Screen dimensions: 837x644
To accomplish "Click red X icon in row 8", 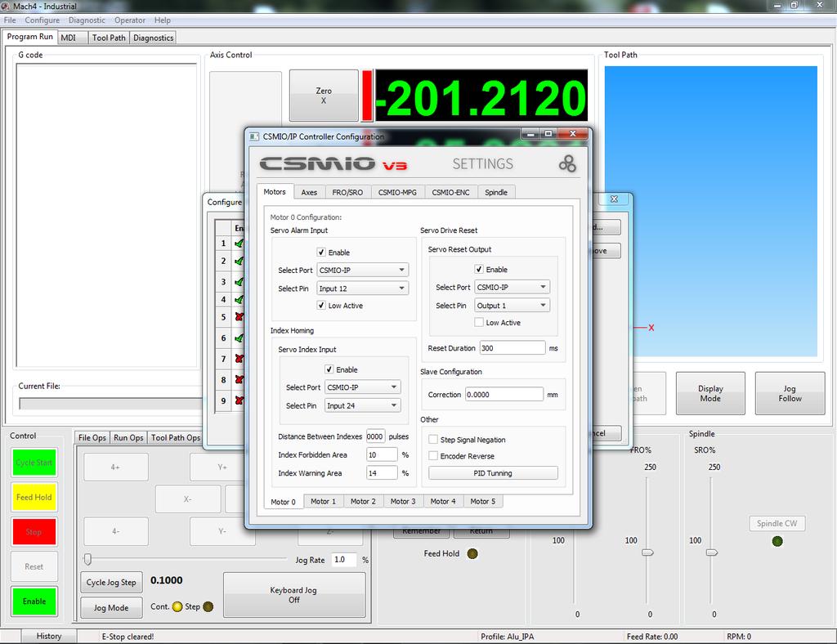I will click(x=239, y=379).
